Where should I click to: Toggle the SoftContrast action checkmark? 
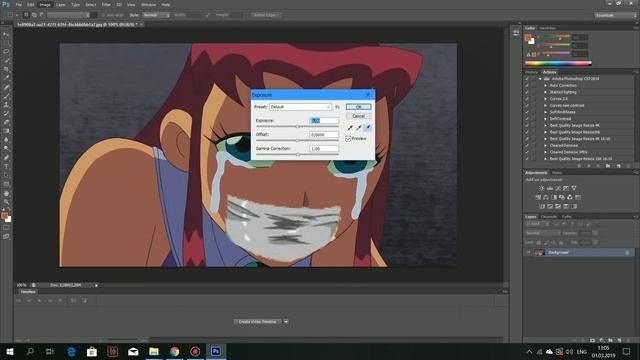527,119
